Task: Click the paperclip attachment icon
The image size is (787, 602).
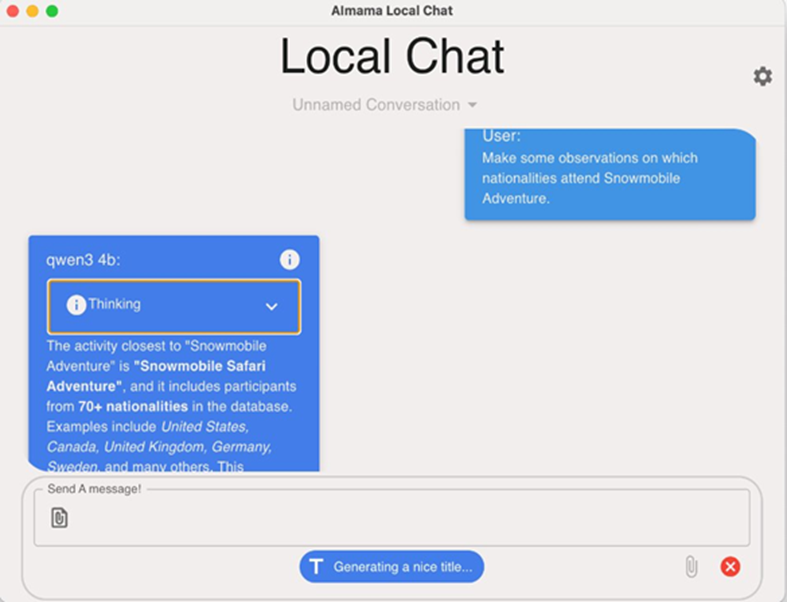Action: click(690, 567)
